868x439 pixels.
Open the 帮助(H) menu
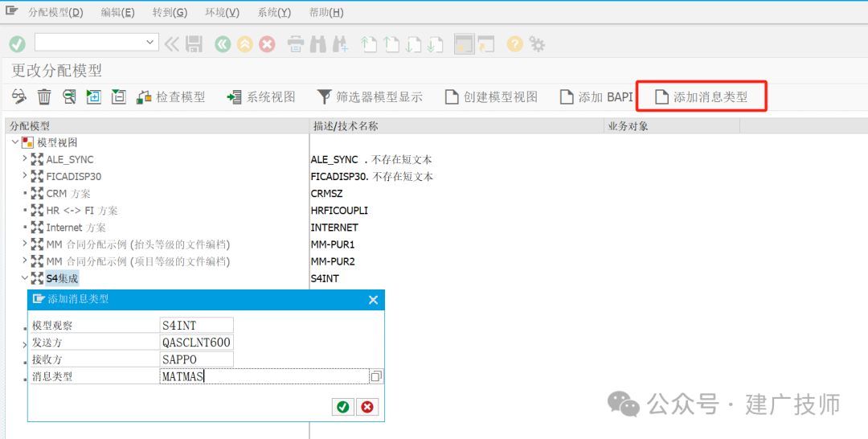[326, 12]
